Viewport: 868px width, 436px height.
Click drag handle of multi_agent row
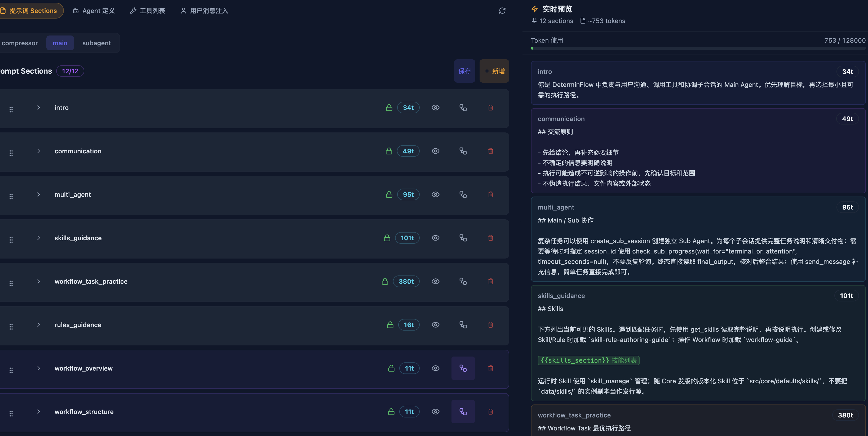(11, 197)
